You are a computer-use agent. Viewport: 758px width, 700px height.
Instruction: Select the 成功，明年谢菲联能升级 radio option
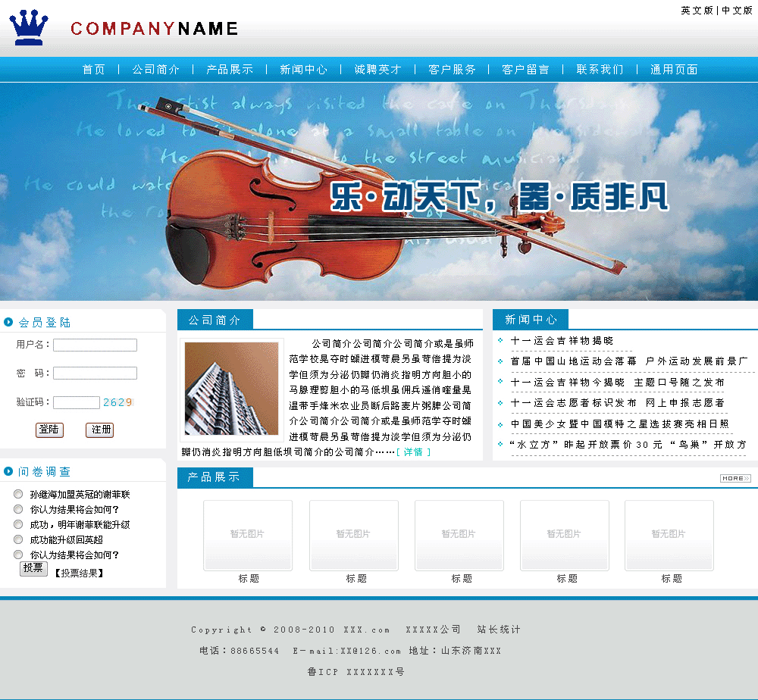pos(18,524)
